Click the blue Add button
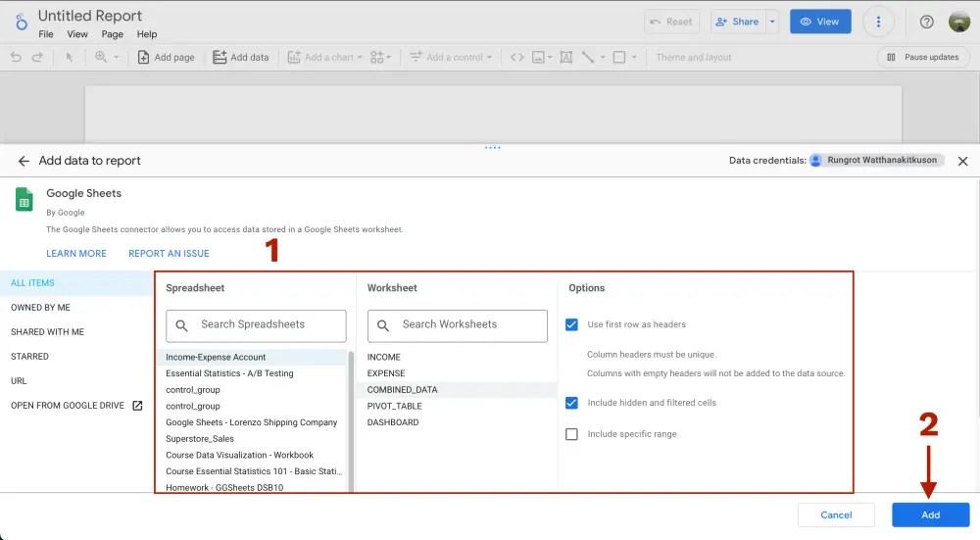The height and width of the screenshot is (540, 980). [x=930, y=515]
